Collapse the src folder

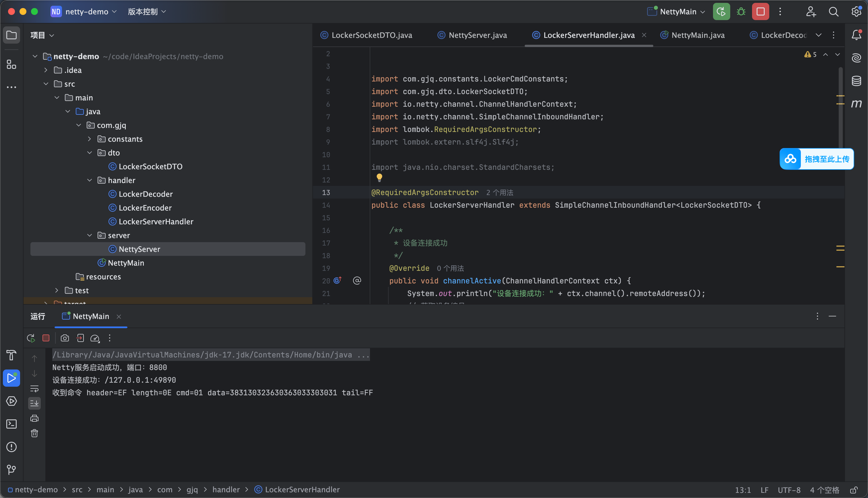coord(46,84)
